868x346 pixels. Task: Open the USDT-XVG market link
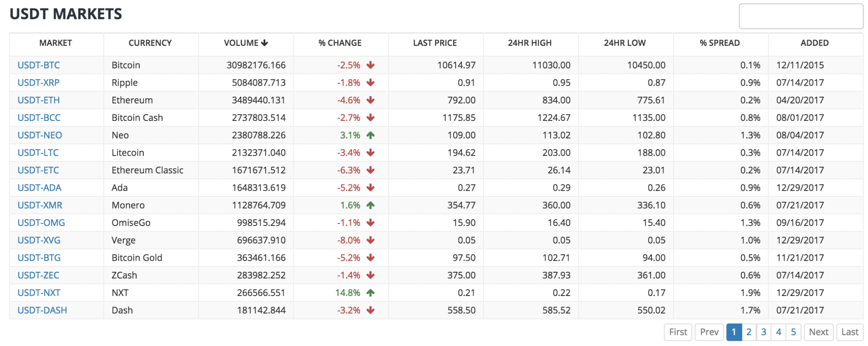tap(39, 240)
